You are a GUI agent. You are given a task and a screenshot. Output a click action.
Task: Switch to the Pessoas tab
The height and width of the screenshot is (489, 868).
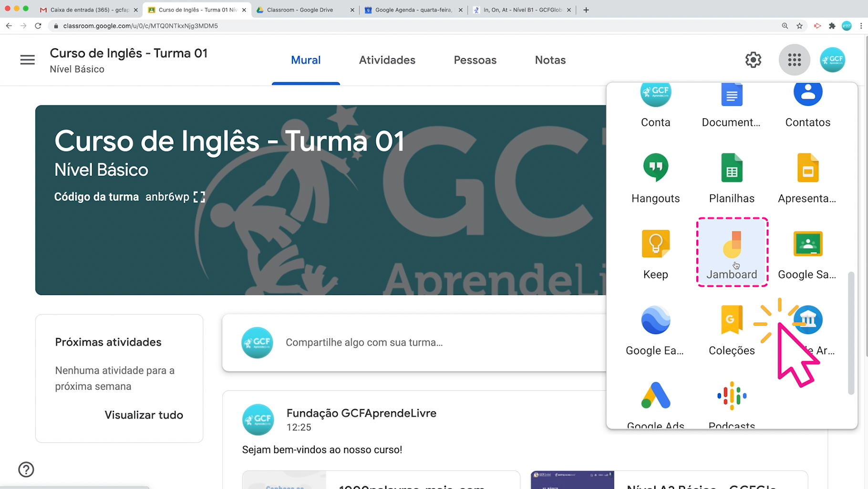475,60
